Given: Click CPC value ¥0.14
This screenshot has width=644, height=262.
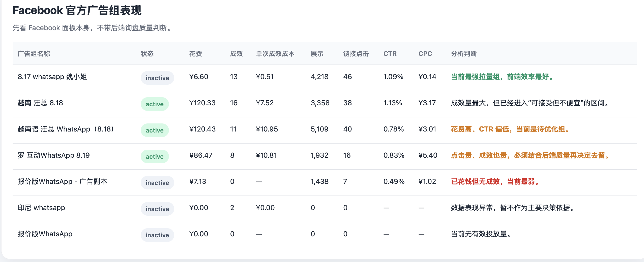Looking at the screenshot, I should point(427,77).
